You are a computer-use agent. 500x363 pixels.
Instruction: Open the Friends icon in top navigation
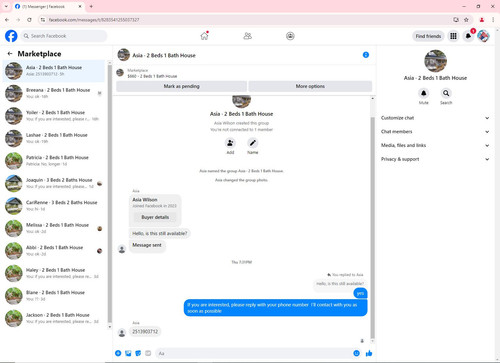coord(247,36)
